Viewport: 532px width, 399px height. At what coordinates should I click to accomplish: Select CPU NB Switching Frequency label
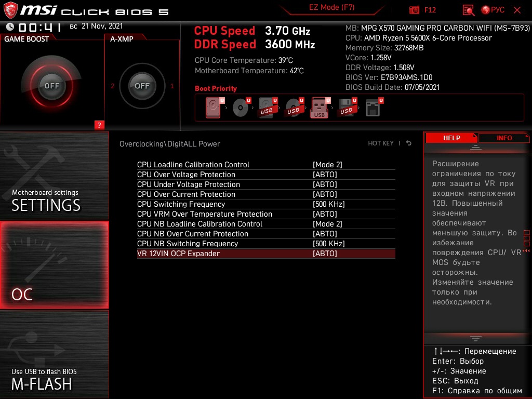(187, 243)
